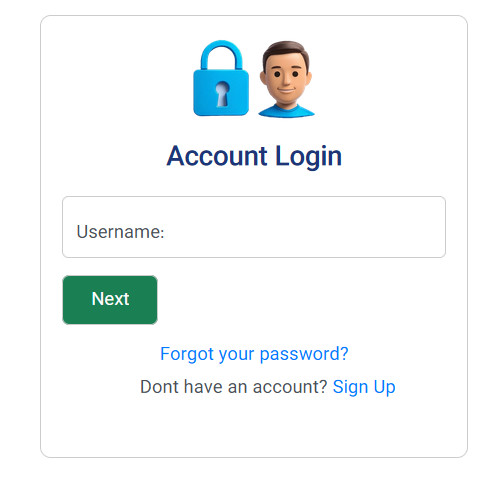Click the avatar's brown hair
Screen dimensions: 493x481
[286, 50]
